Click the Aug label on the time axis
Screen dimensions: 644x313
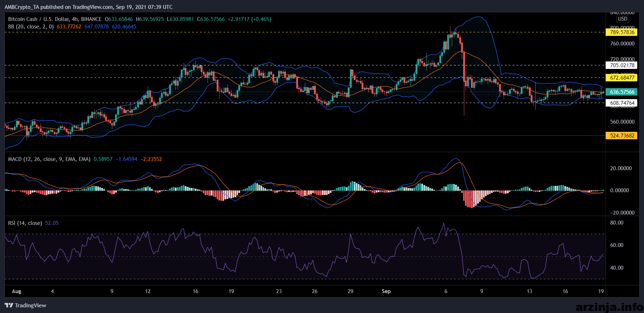coord(17,291)
